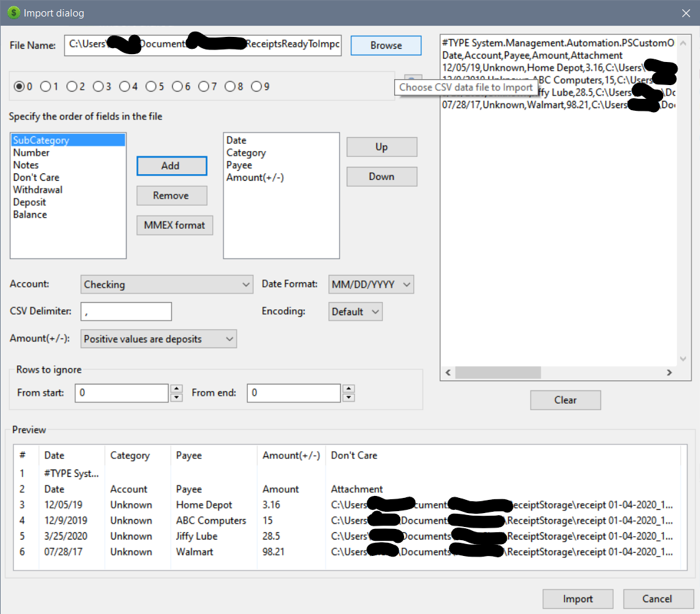Close the Import dialog window
Image resolution: width=700 pixels, height=614 pixels.
coord(686,13)
